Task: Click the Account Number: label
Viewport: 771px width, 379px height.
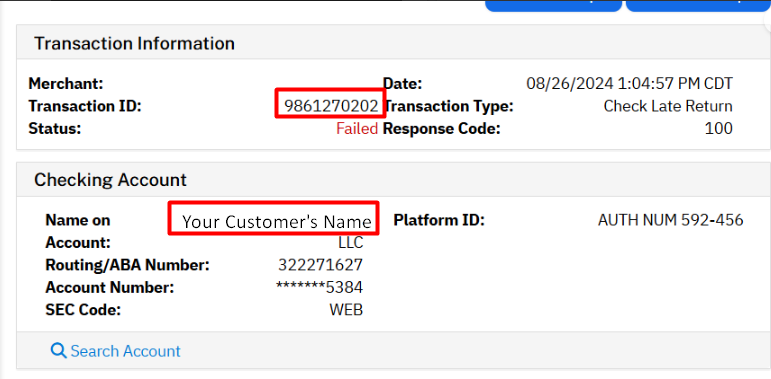Action: point(110,287)
